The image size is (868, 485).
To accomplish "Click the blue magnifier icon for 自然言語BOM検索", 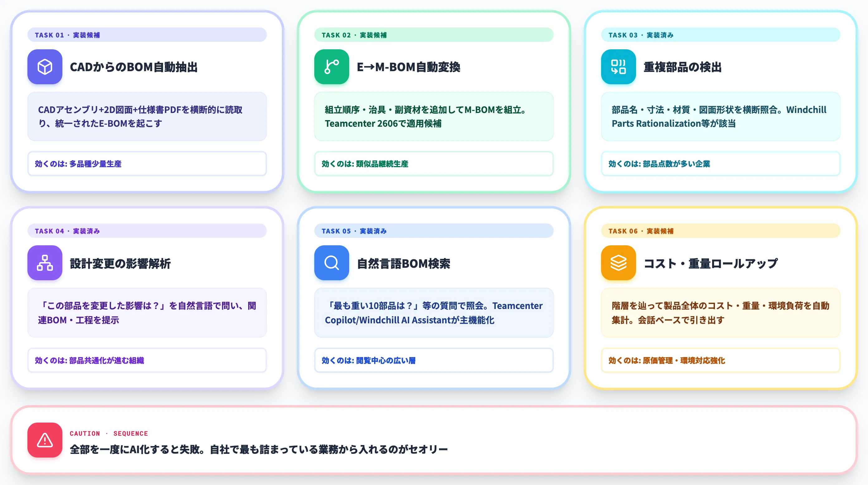I will click(x=331, y=263).
